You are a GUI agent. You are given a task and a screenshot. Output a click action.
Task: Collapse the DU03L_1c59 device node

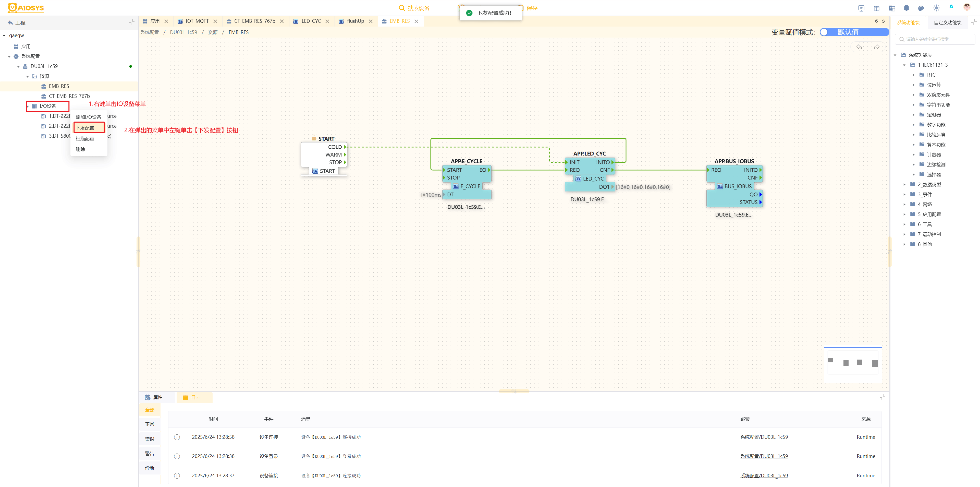[x=18, y=67]
